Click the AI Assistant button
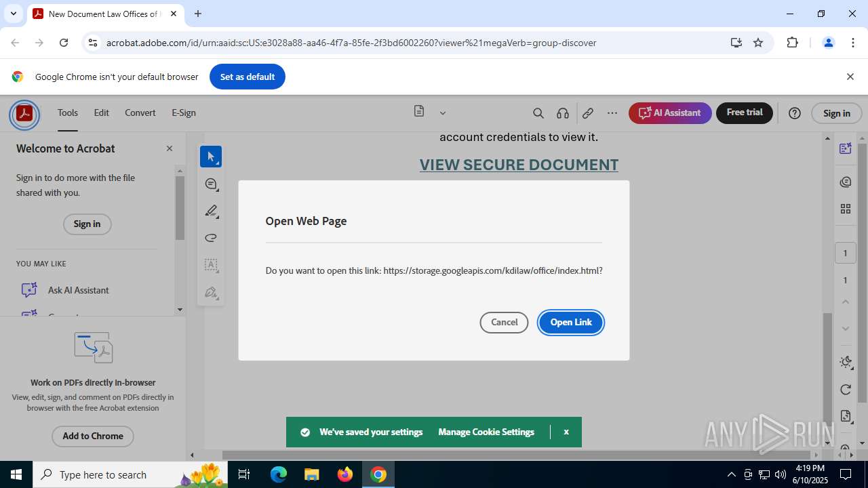This screenshot has width=868, height=488. tap(670, 113)
